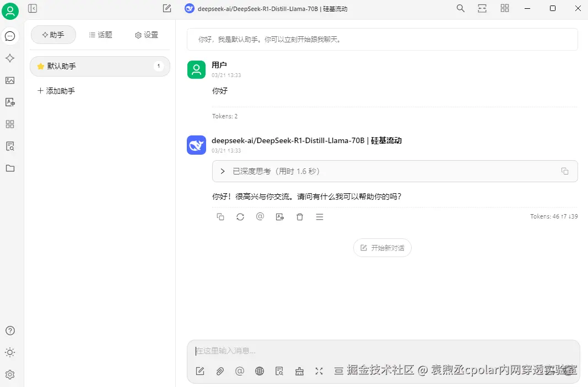Click the 'Tokens: 46 ↑7 ↓39' text
This screenshot has height=387, width=588.
[554, 216]
